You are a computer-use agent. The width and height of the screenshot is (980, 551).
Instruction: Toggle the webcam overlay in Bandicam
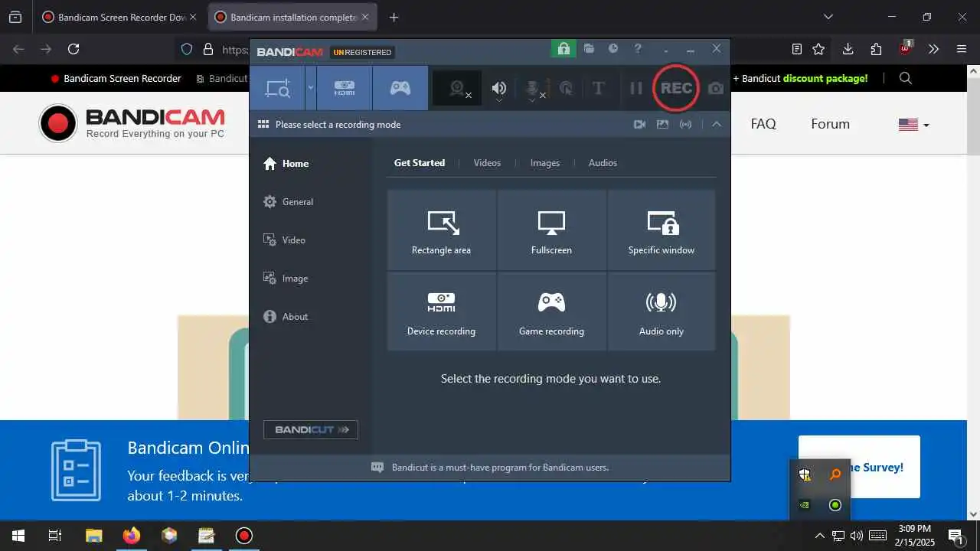(458, 89)
